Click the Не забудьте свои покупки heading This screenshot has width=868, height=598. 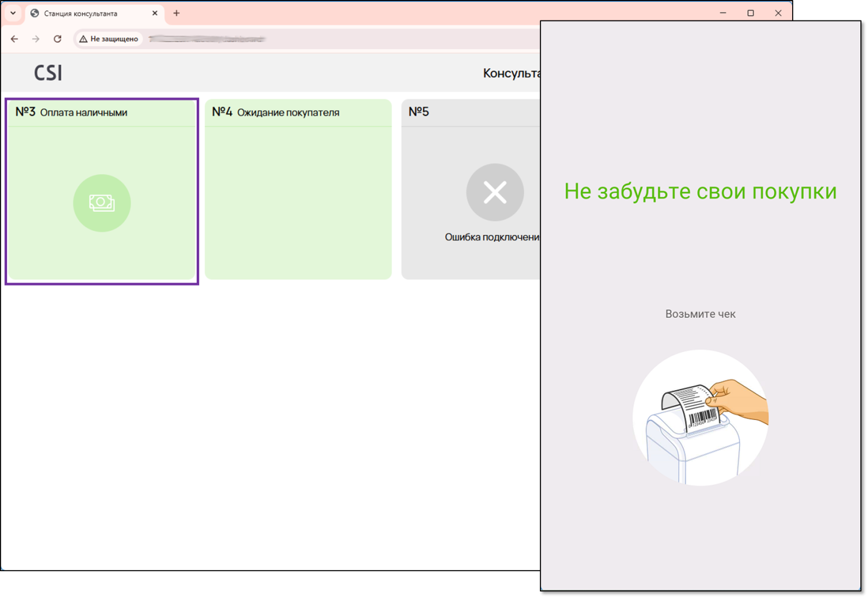point(700,191)
